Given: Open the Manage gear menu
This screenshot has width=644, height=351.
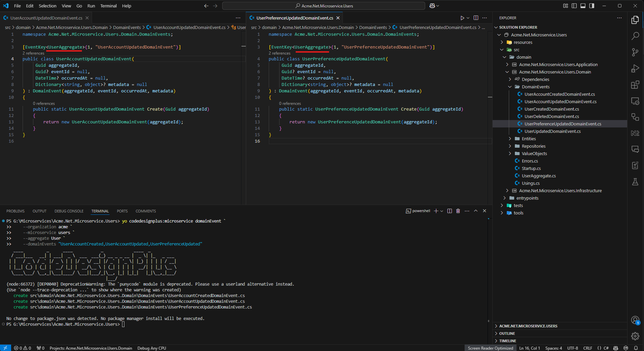Looking at the screenshot, I should [x=635, y=336].
